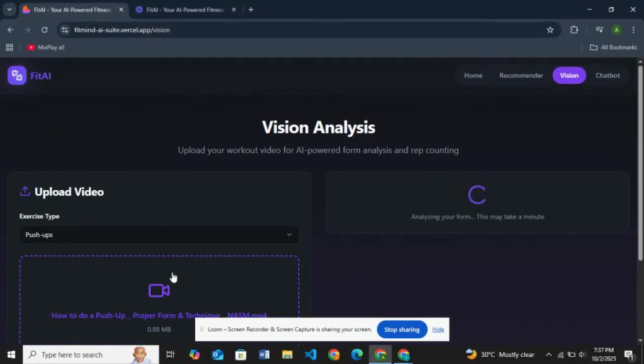Open the media control icon
Image resolution: width=644 pixels, height=364 pixels.
coord(599,30)
